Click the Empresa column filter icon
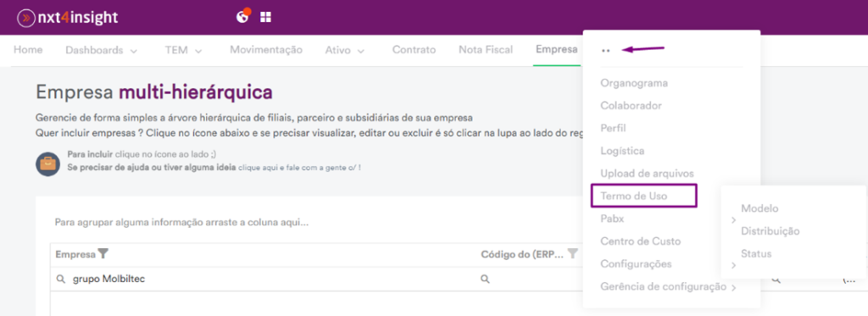 [x=103, y=254]
